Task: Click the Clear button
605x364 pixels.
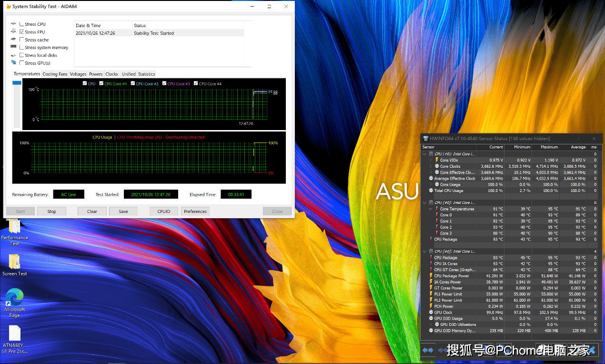Action: coord(92,211)
